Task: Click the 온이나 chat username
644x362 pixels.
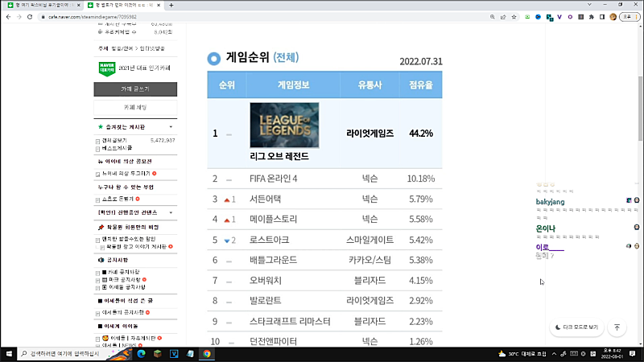Action: tap(546, 228)
